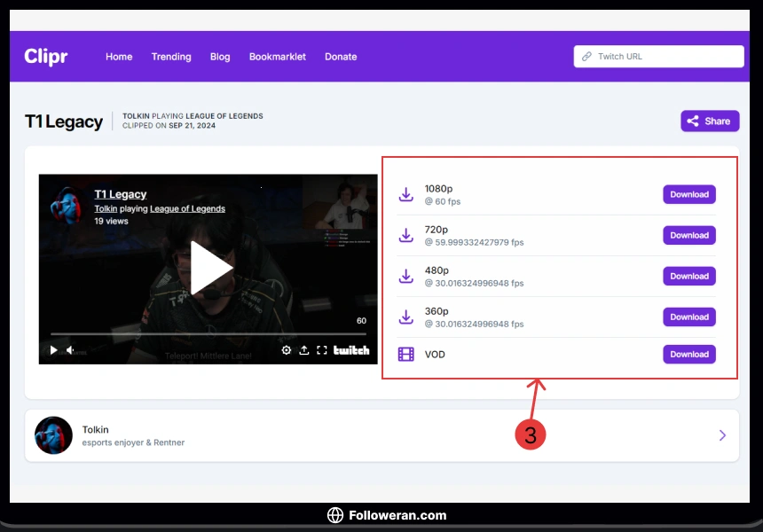The width and height of the screenshot is (763, 532).
Task: Click the Twitch logo in the player
Action: pyautogui.click(x=351, y=350)
